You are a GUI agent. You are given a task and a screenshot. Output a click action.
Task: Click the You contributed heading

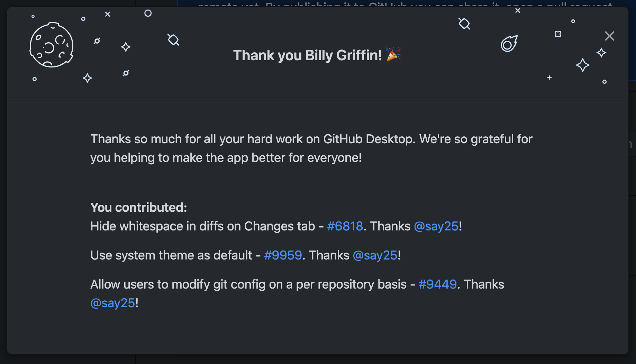pos(138,207)
